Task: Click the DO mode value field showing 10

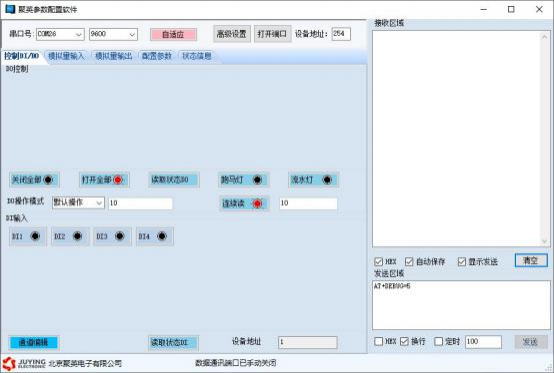Action: click(141, 203)
